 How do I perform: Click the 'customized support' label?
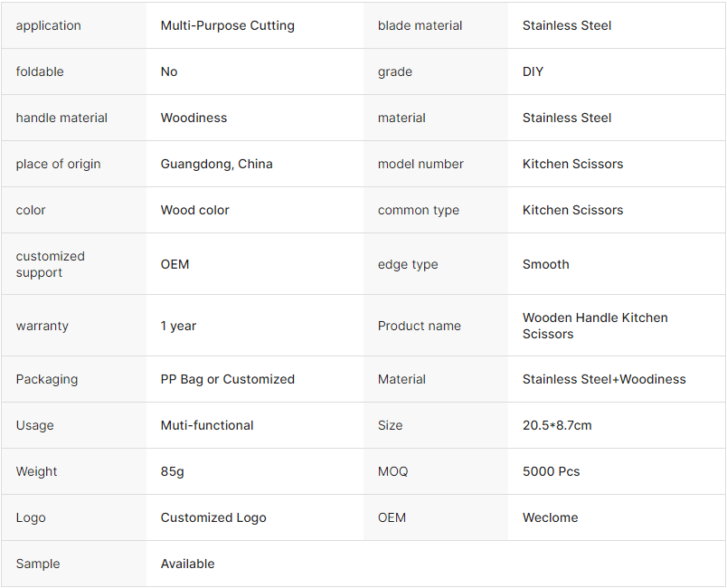[50, 264]
